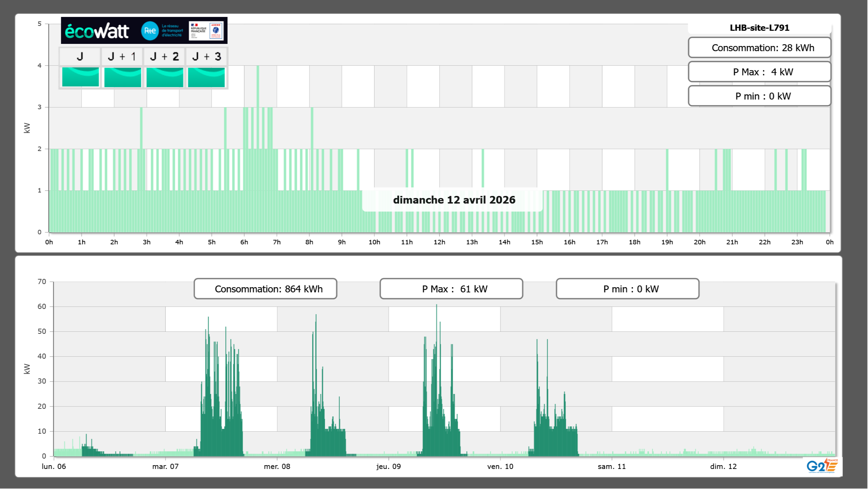Click the écowatt logo
Image resolution: width=868 pixels, height=489 pixels.
pos(97,31)
